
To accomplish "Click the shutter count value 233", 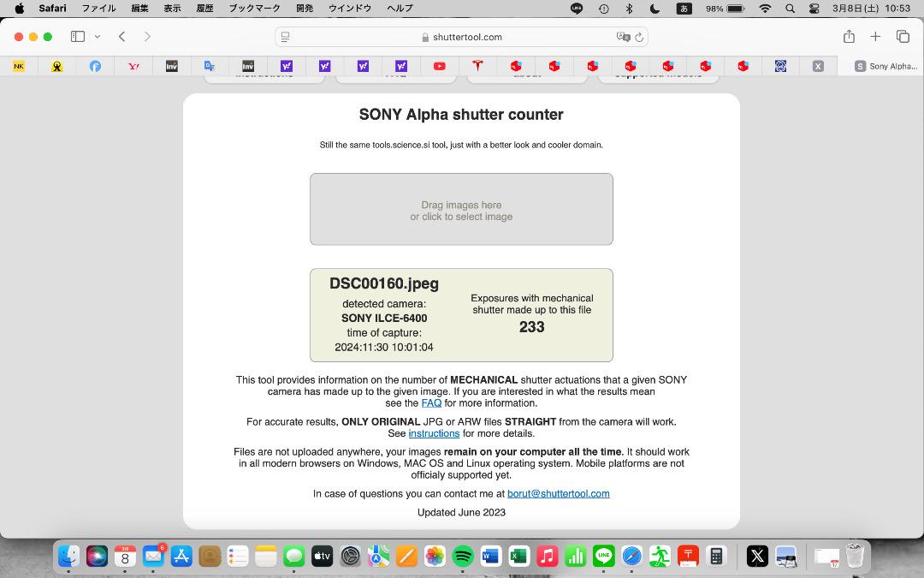I will (531, 327).
